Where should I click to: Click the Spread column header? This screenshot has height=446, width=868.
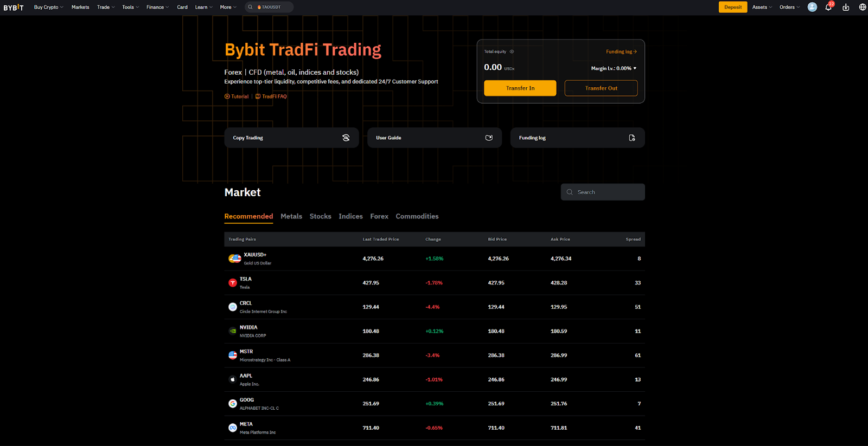click(x=633, y=239)
